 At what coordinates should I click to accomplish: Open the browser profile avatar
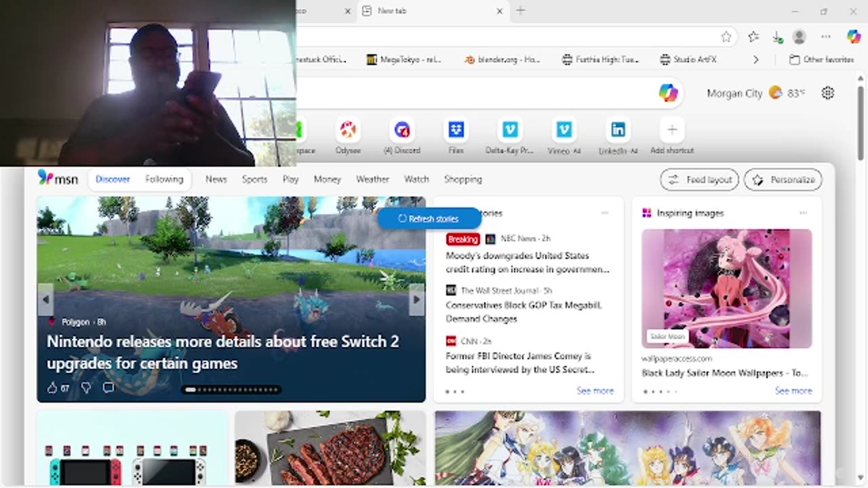pyautogui.click(x=800, y=37)
